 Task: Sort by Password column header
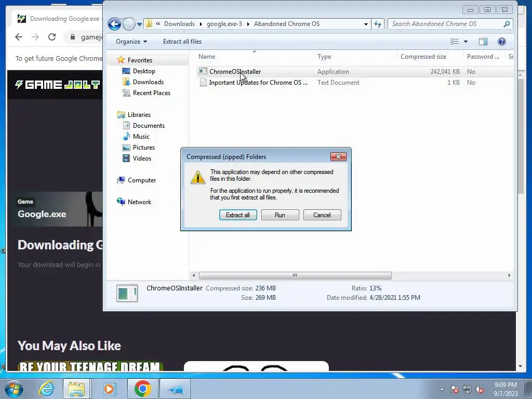click(x=484, y=56)
